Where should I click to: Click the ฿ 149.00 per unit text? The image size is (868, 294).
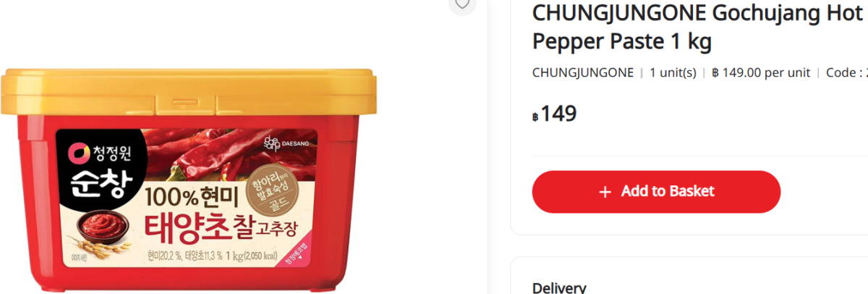(761, 72)
